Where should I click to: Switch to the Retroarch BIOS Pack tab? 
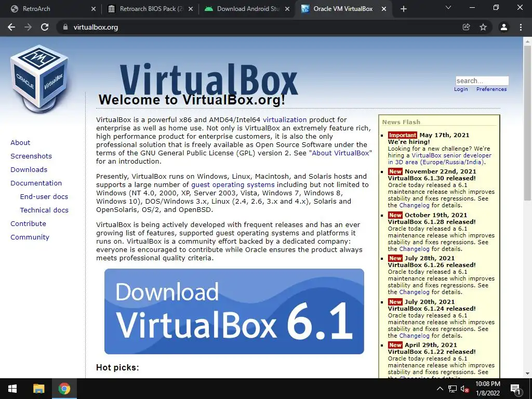point(148,9)
